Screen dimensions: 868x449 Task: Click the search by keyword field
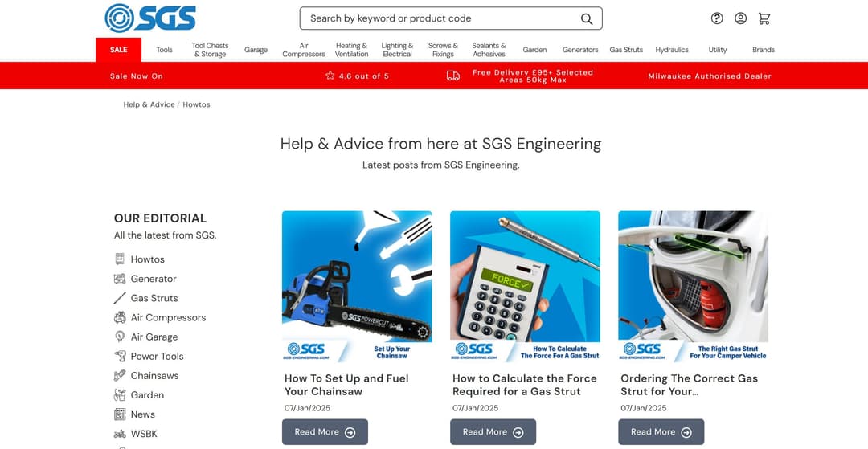(x=451, y=18)
